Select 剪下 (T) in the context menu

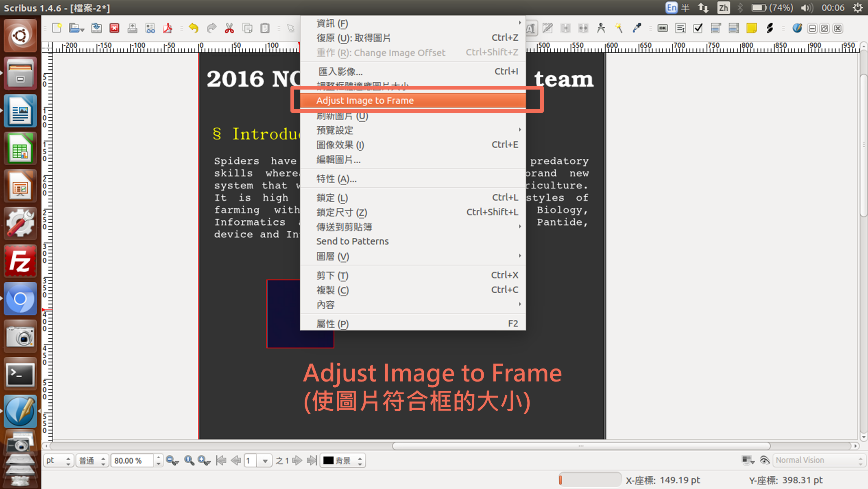[x=413, y=275]
